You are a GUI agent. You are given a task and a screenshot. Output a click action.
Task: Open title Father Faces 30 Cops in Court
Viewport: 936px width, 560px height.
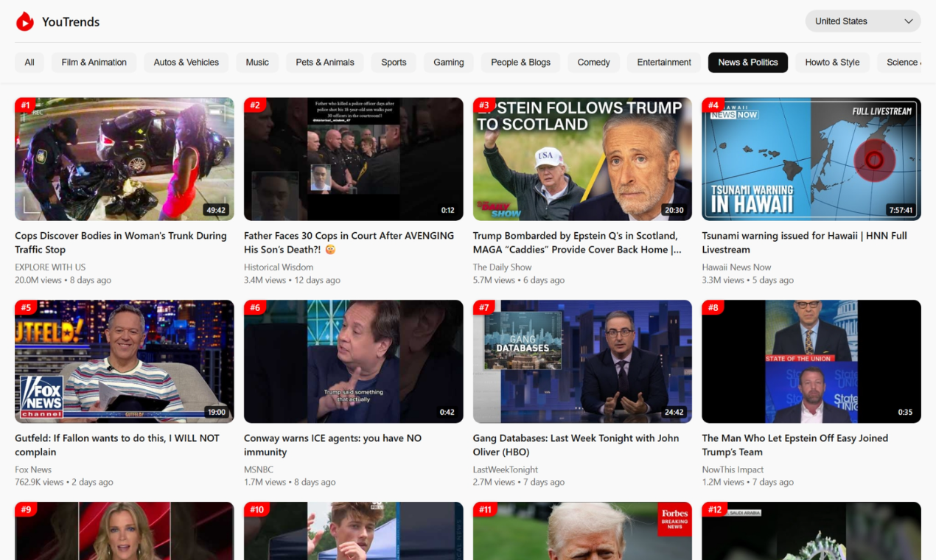coord(349,242)
